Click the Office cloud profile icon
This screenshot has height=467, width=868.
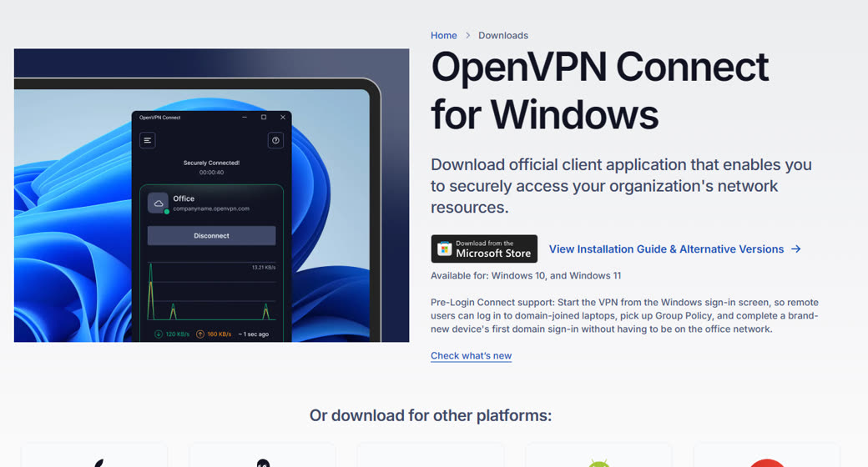pos(159,203)
